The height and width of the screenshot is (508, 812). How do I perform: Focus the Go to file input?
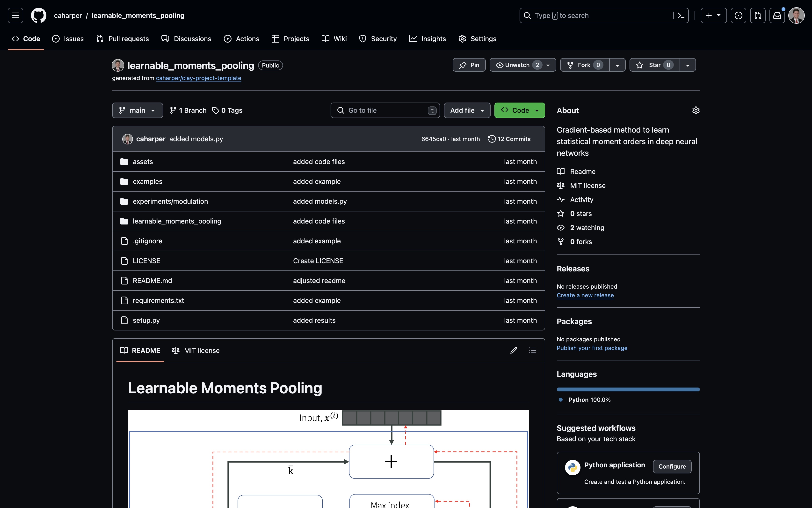(385, 110)
